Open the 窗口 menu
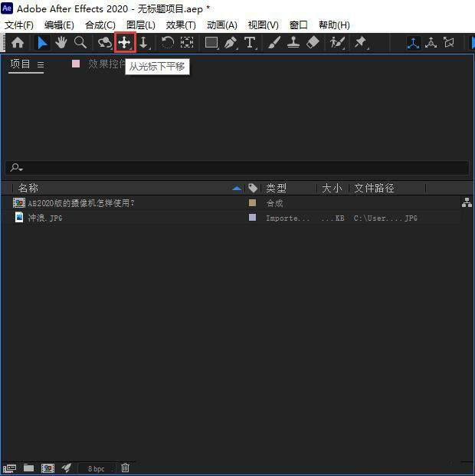The image size is (475, 476). pos(298,25)
